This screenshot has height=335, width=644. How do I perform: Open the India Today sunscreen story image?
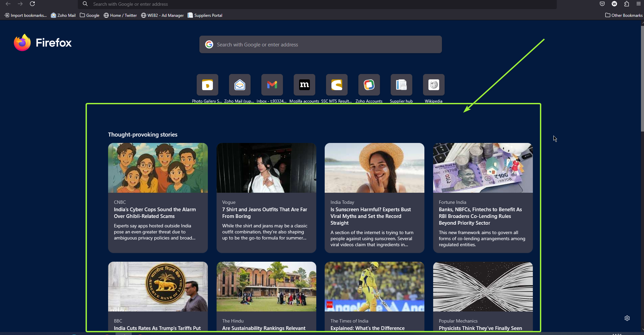[x=375, y=168]
